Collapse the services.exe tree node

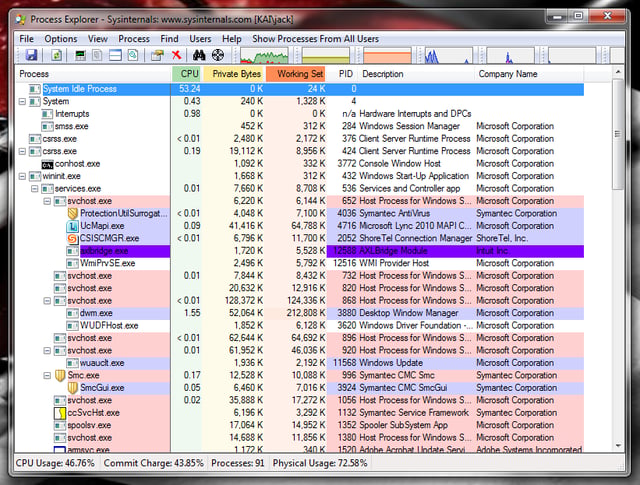[x=35, y=189]
